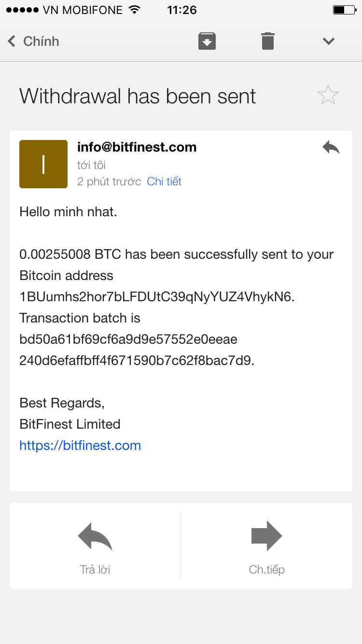Viewport: 362px width, 644px height.
Task: Tap the large reply arrow icon at bottom
Action: tap(95, 536)
